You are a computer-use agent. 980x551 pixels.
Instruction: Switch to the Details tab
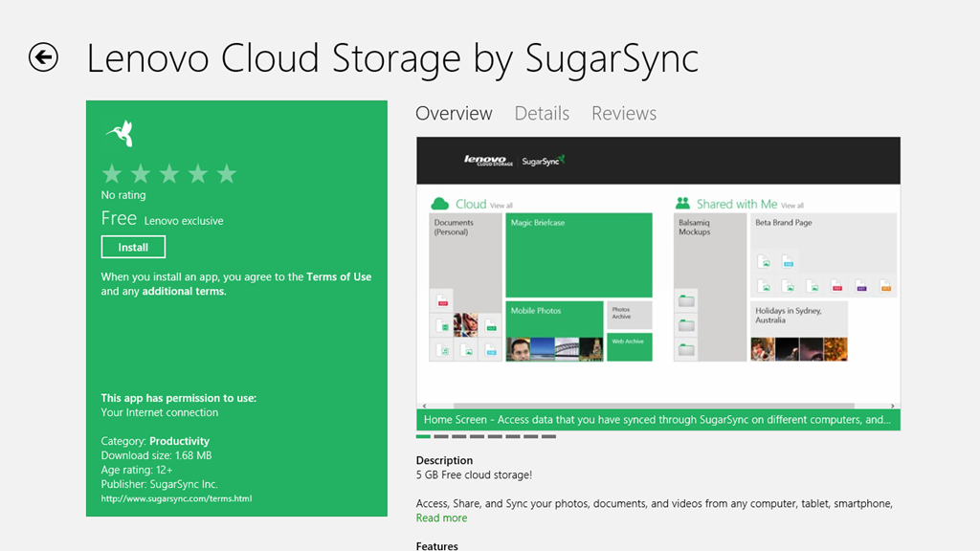(542, 114)
